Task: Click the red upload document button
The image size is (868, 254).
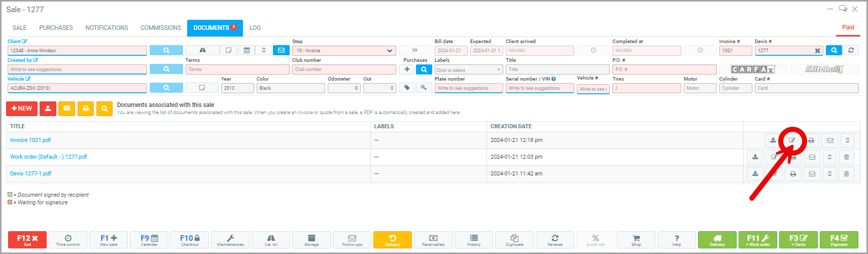Action: tap(48, 108)
